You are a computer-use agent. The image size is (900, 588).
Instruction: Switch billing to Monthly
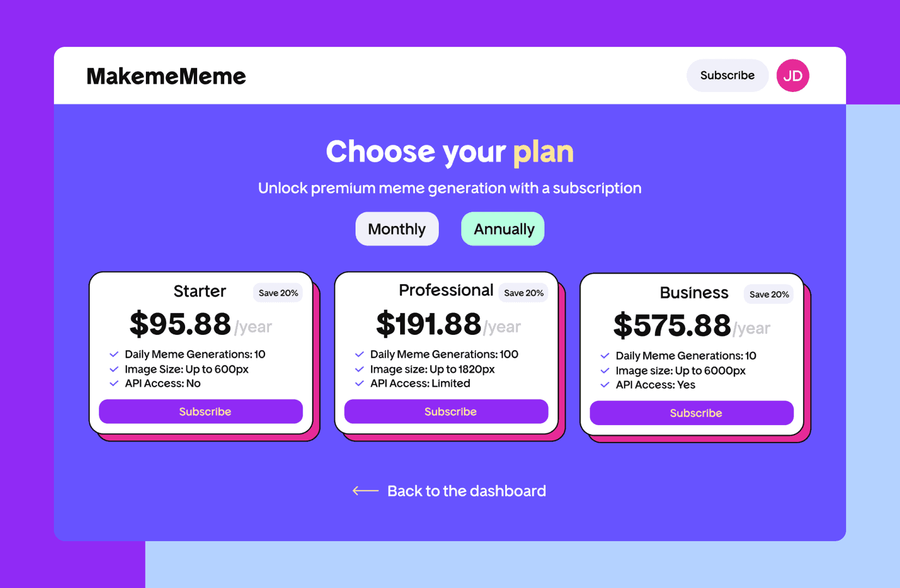point(397,229)
